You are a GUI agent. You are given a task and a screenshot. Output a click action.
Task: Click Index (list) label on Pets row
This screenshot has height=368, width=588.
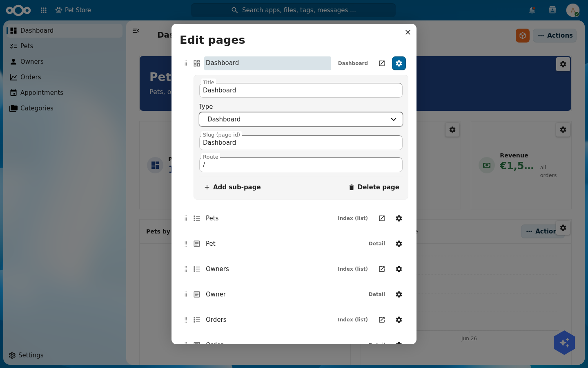tap(353, 218)
